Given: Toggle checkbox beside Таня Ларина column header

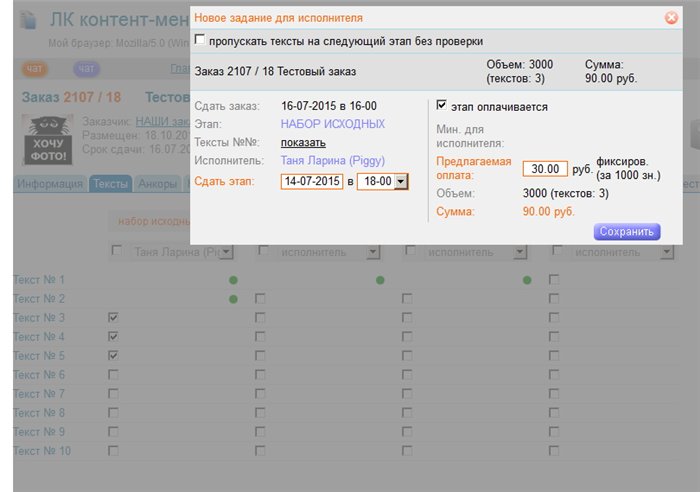Looking at the screenshot, I should [x=117, y=250].
